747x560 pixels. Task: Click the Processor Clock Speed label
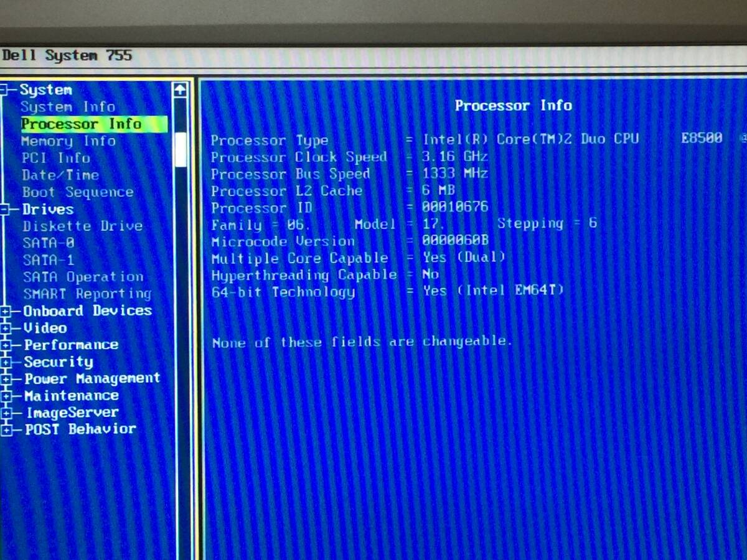298,157
